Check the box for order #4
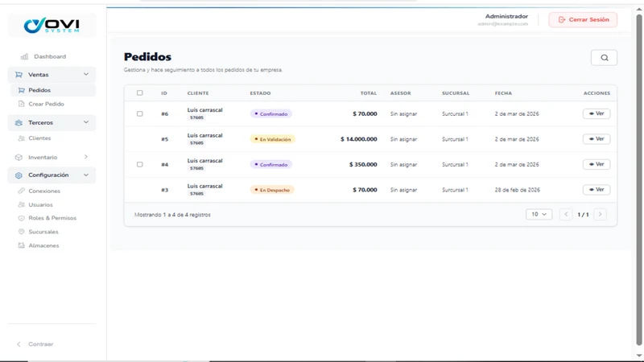Screen dimensions: 644x362 (x=139, y=165)
